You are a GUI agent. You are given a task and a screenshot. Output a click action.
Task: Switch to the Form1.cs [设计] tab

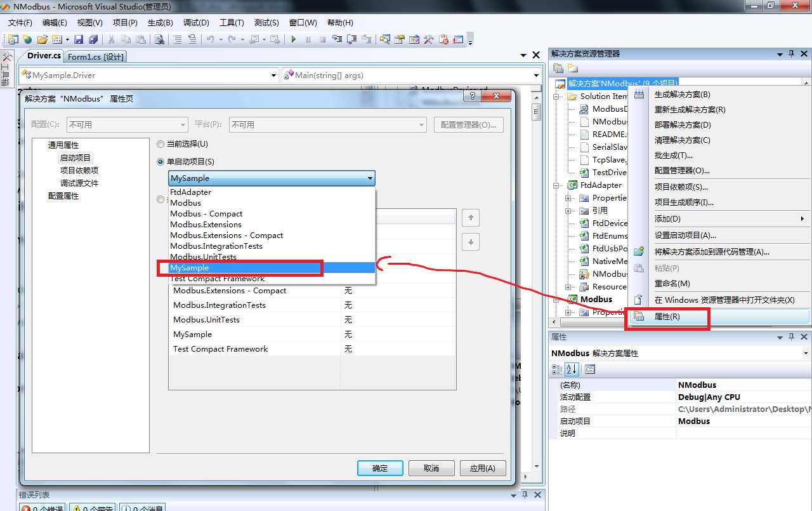pyautogui.click(x=96, y=56)
